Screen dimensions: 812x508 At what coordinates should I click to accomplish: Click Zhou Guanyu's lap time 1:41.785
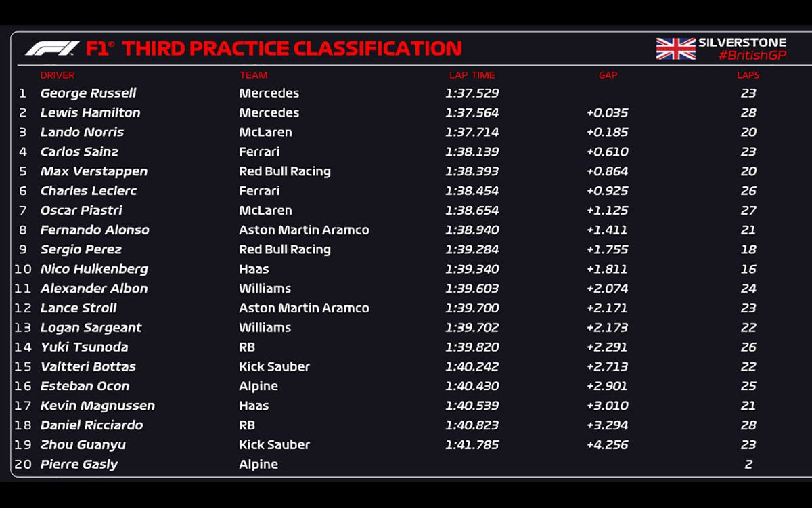(472, 445)
